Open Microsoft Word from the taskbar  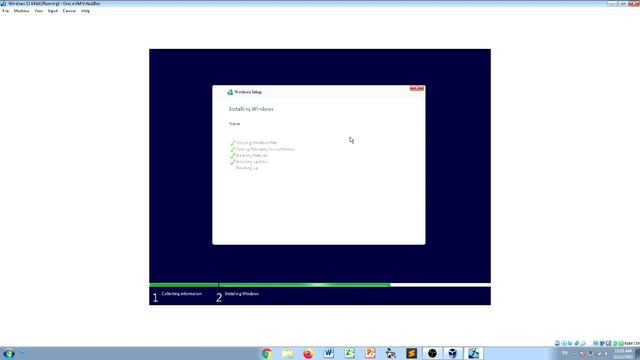point(329,353)
